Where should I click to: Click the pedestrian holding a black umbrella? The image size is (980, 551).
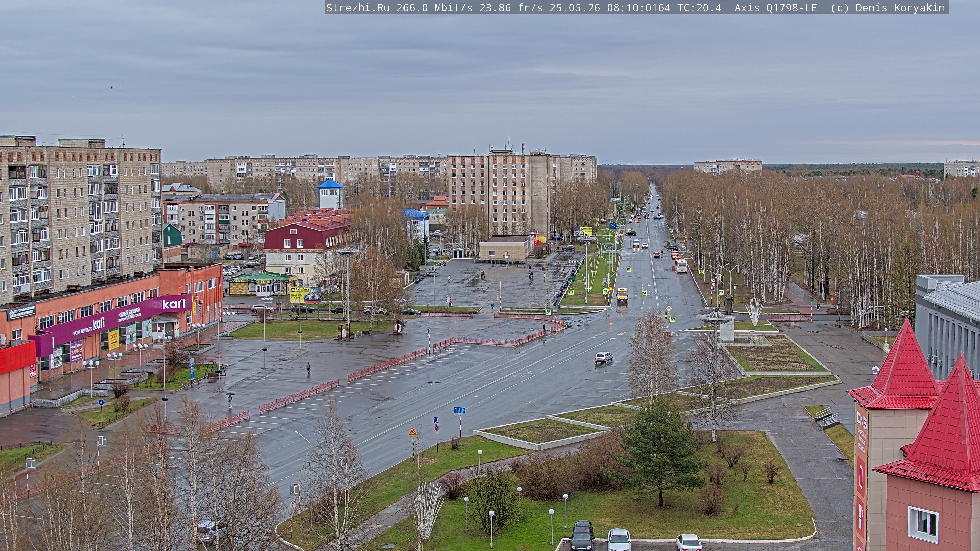(x=229, y=400)
